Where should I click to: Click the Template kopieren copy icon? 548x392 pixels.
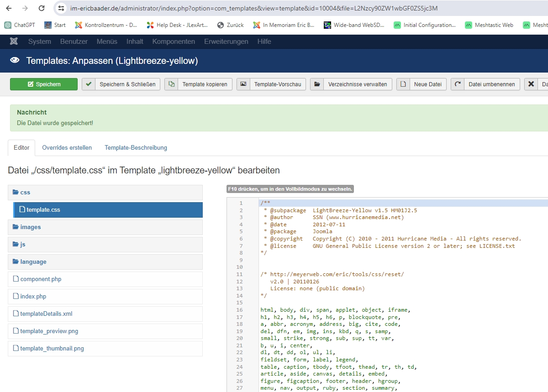point(171,84)
